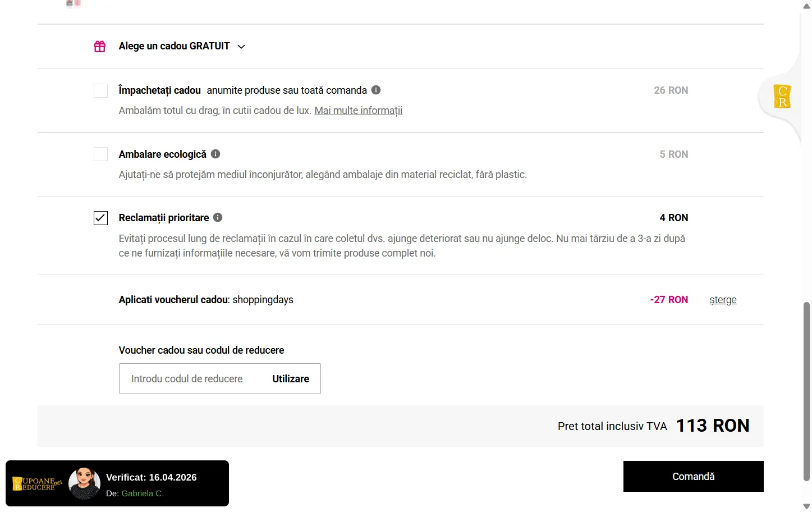This screenshot has height=512, width=812.
Task: Click info icon next to Reclamații prioritare
Action: pos(218,217)
